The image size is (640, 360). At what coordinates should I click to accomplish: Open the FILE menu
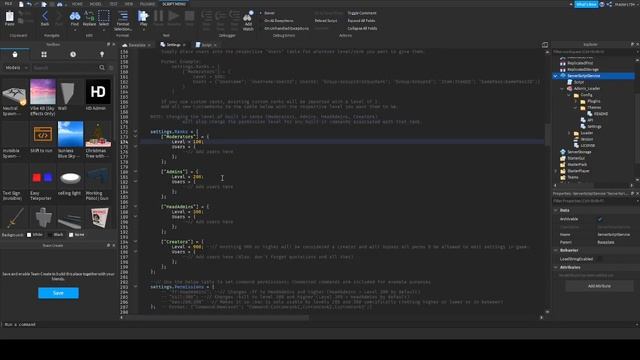(8, 4)
